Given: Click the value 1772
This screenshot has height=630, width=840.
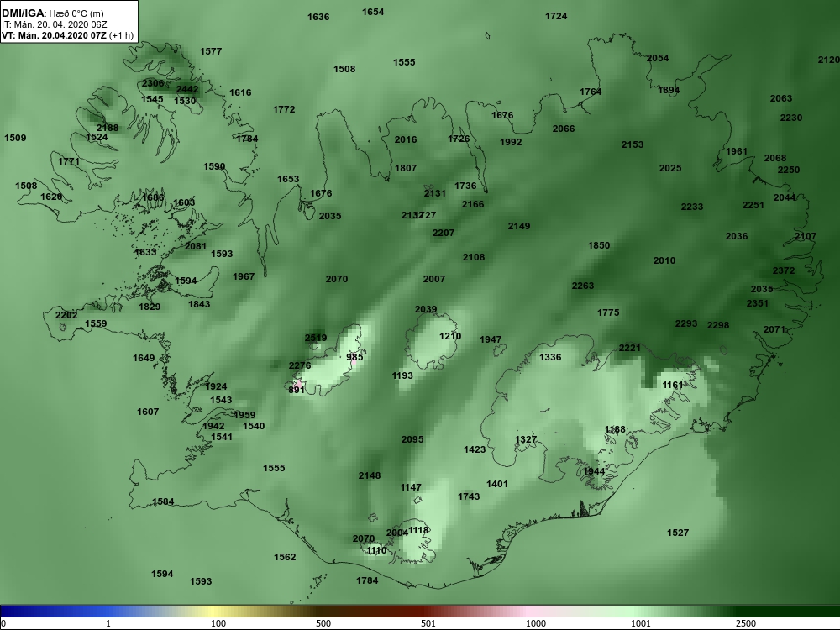Looking at the screenshot, I should [284, 109].
